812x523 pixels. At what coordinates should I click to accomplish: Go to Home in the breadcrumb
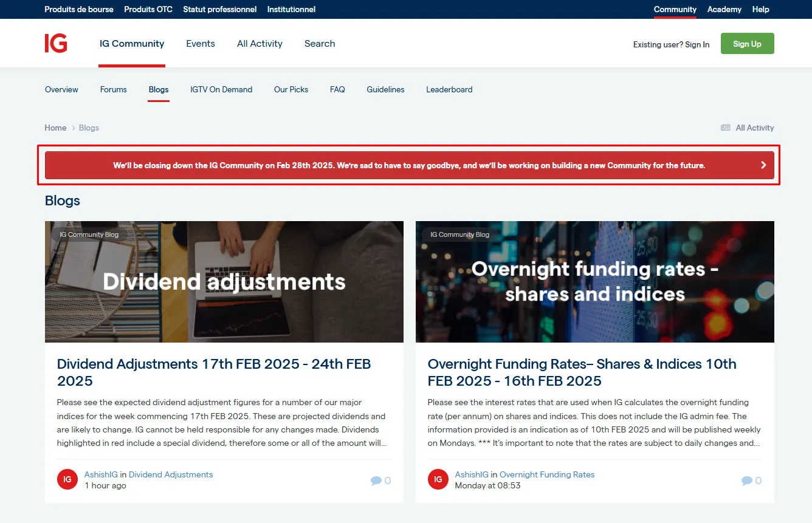click(55, 128)
